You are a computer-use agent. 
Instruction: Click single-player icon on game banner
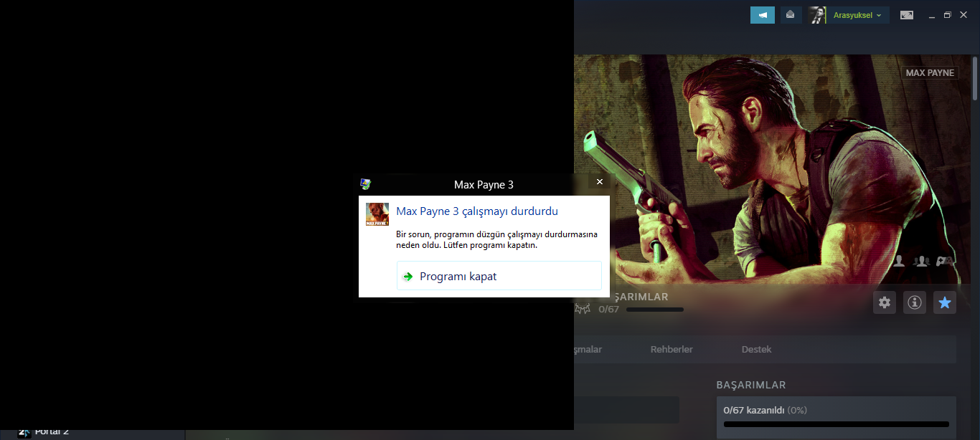[899, 262]
